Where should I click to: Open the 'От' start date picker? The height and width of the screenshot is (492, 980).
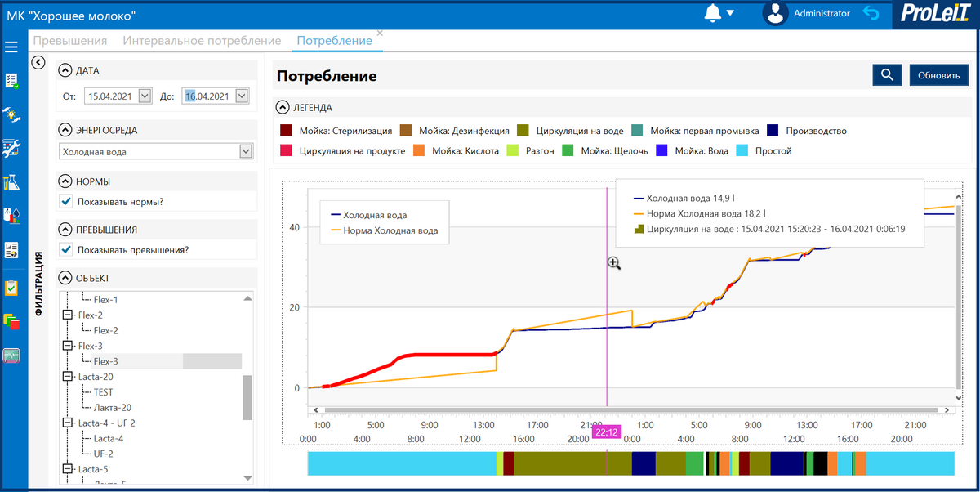coord(145,96)
